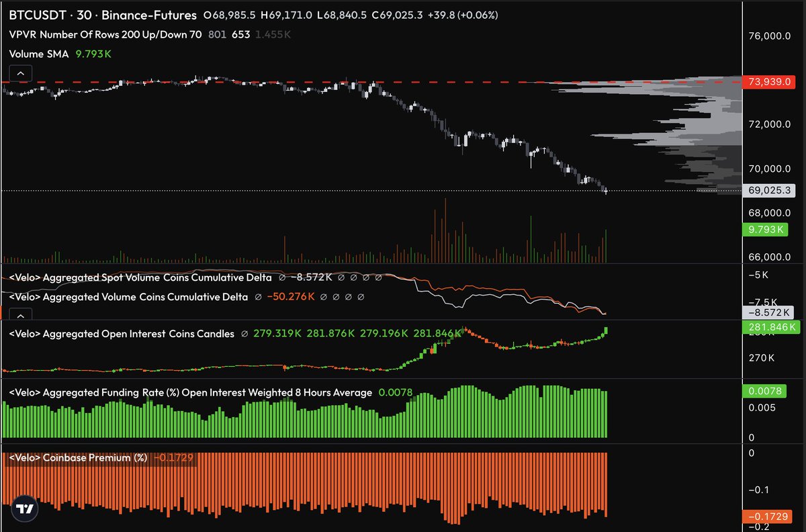Click Volume SMA legend value 9.793K
The width and height of the screenshot is (806, 532).
click(x=95, y=54)
